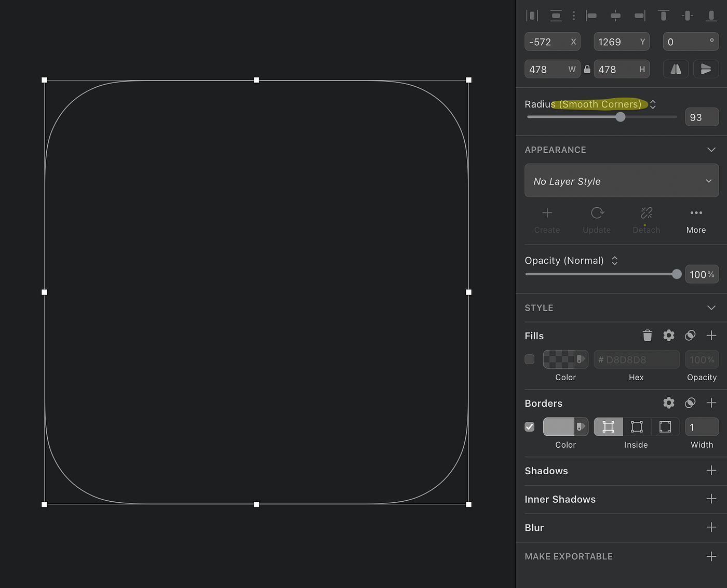The height and width of the screenshot is (588, 727).
Task: Click the fill Hex field D8D8D8
Action: (x=637, y=359)
